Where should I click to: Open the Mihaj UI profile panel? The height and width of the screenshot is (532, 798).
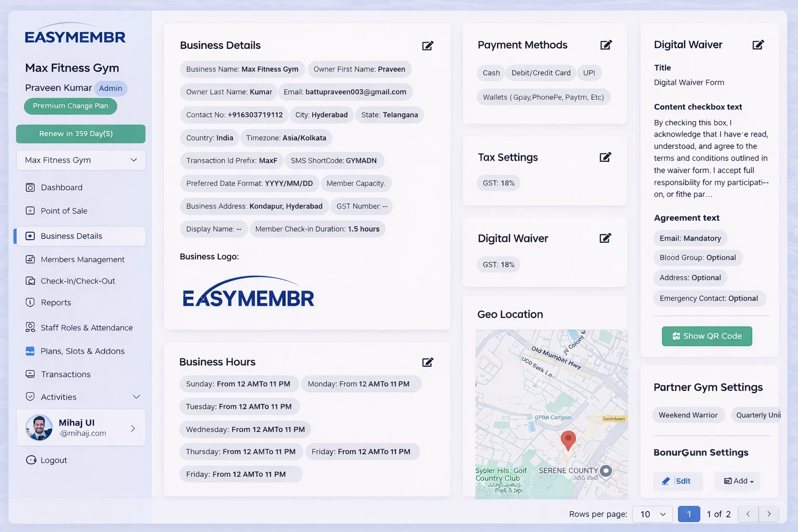(x=82, y=428)
